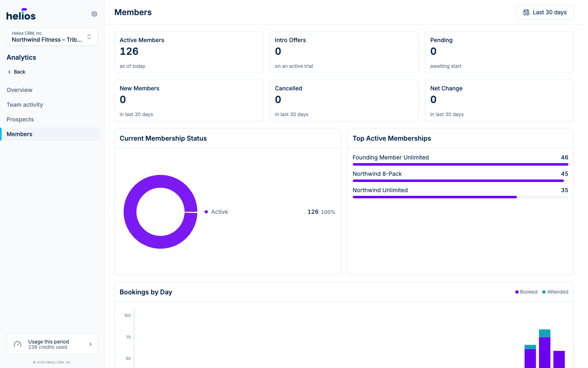Toggle the Attended series in legend
The height and width of the screenshot is (368, 588).
pyautogui.click(x=555, y=292)
